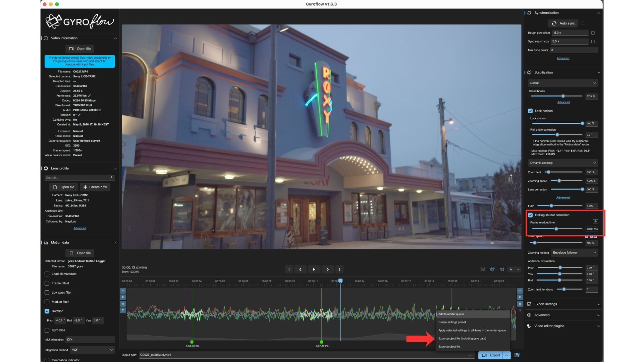Screen dimensions: 644x362
Task: Click Open file under Motion data
Action: pos(80,253)
